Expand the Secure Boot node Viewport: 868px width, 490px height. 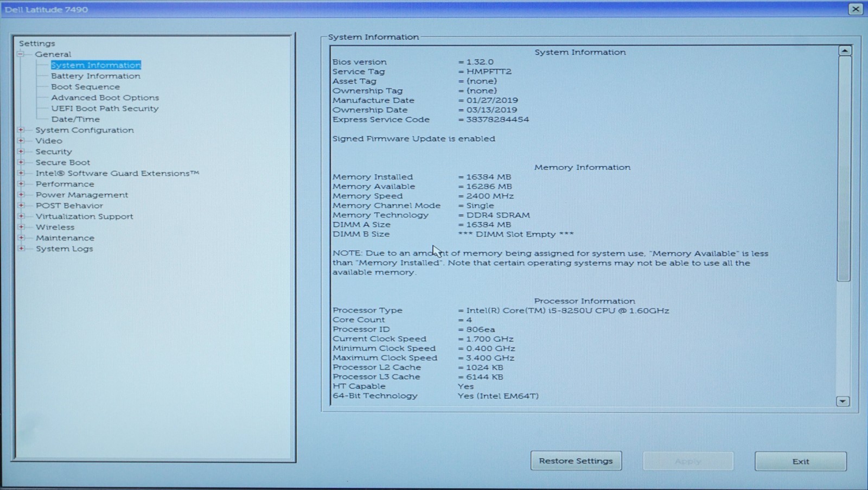point(21,162)
